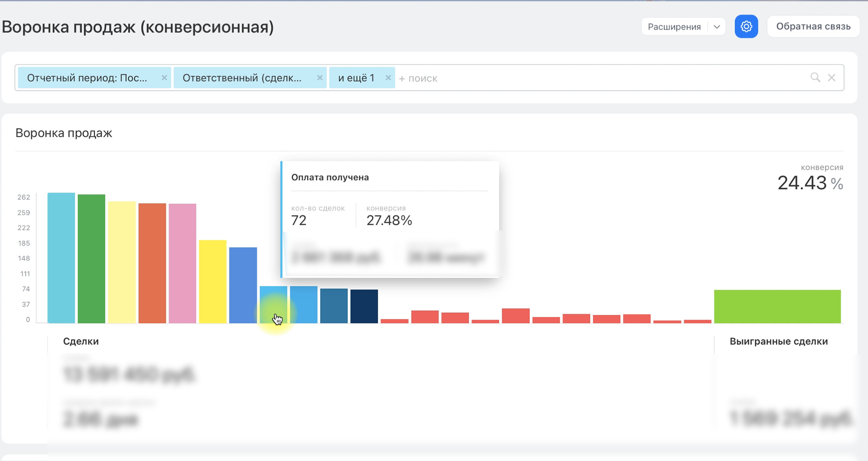This screenshot has height=461, width=868.
Task: Select the navy dark blue funnel bar
Action: [364, 306]
